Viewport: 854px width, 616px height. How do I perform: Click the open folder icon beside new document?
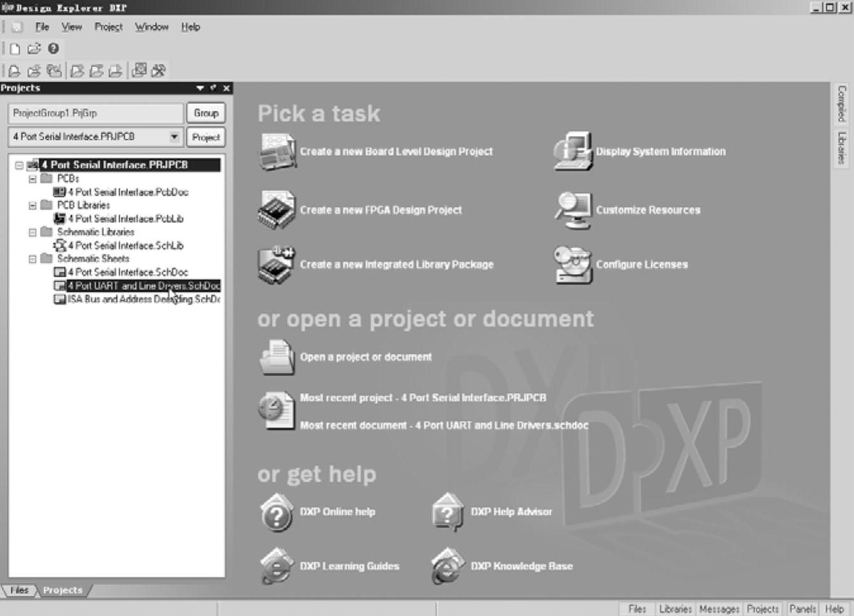(34, 49)
